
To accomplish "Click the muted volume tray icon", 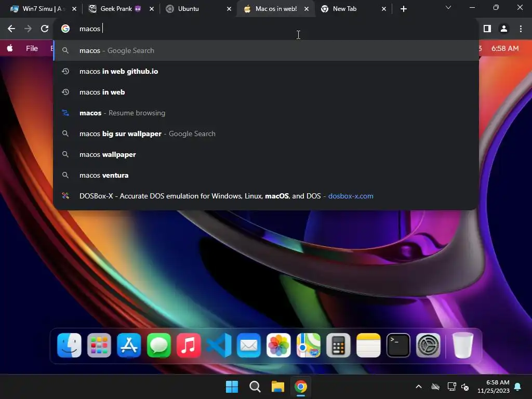I will coord(465,387).
